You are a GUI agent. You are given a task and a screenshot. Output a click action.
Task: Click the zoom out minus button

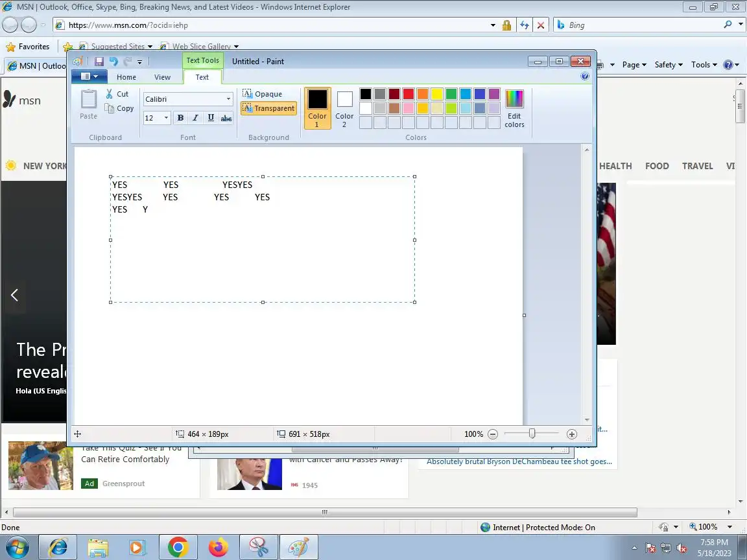(x=493, y=434)
